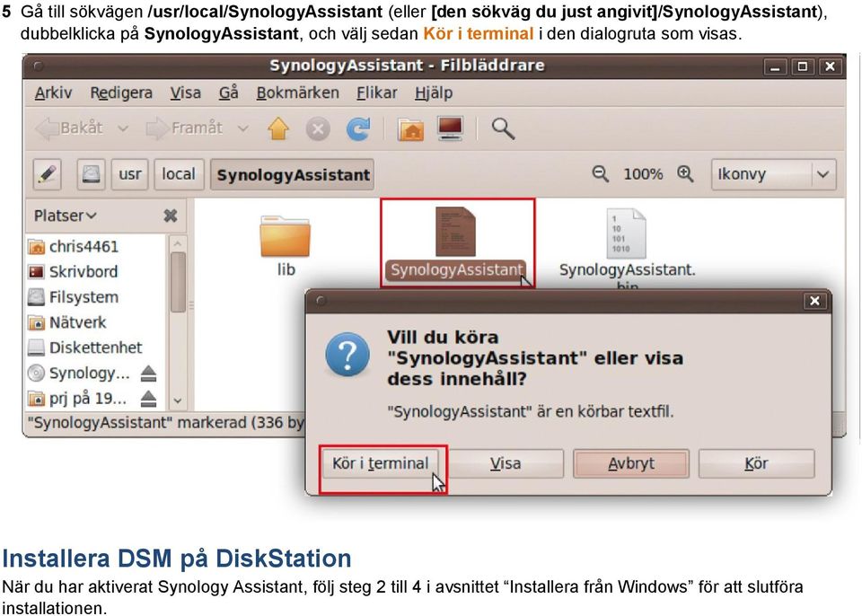Eject the Synology... disc
Viewport: 862px width, 616px height.
[x=148, y=374]
